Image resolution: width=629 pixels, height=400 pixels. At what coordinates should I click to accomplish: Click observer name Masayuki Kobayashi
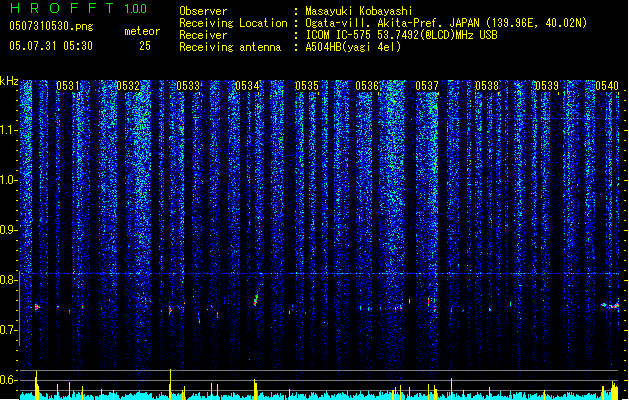(x=359, y=11)
